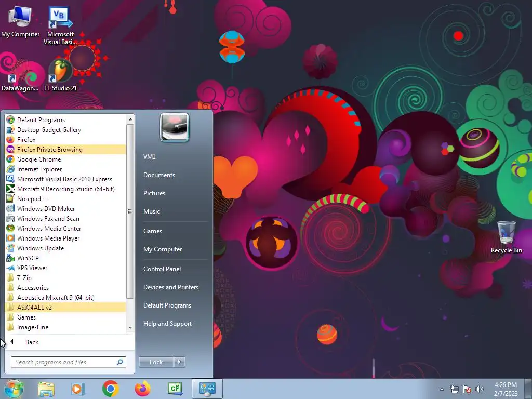Open the C# Express taskbar icon

click(175, 389)
